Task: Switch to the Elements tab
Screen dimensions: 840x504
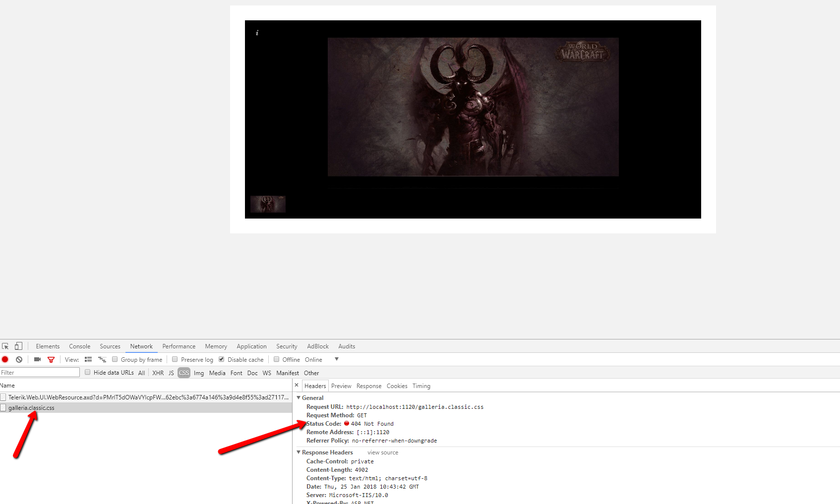Action: pyautogui.click(x=48, y=346)
